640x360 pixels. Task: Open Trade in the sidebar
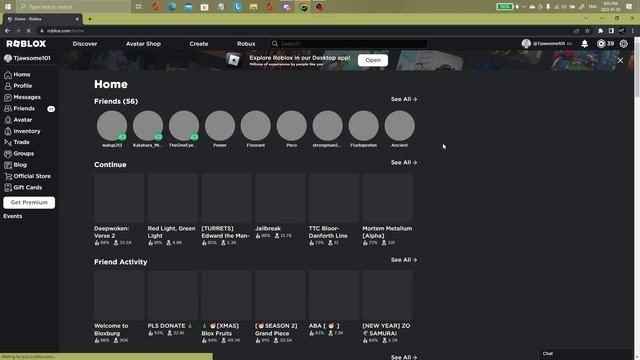17,142
